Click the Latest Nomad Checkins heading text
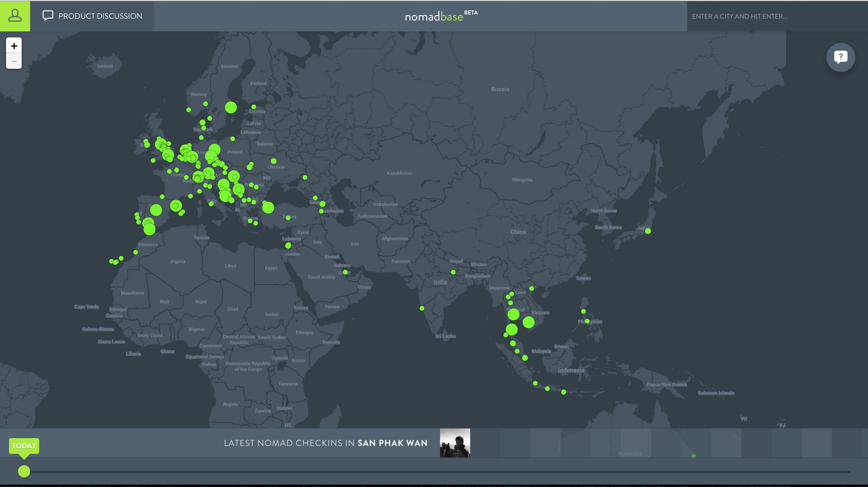The width and height of the screenshot is (868, 487). point(325,443)
